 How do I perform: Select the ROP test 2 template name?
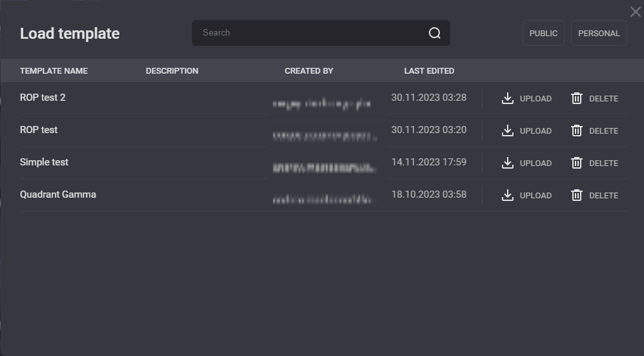pos(43,98)
